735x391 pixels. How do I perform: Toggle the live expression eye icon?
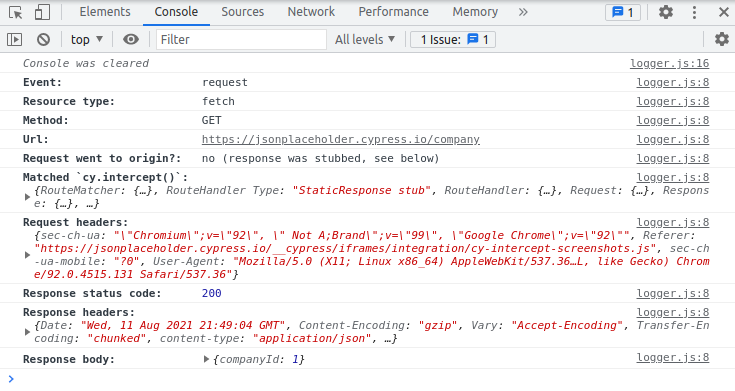coord(131,39)
